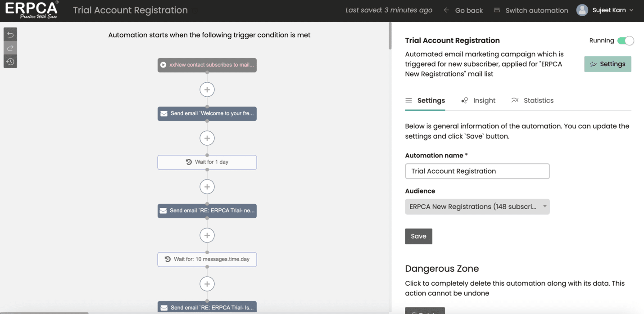Click the user avatar icon

pyautogui.click(x=582, y=10)
